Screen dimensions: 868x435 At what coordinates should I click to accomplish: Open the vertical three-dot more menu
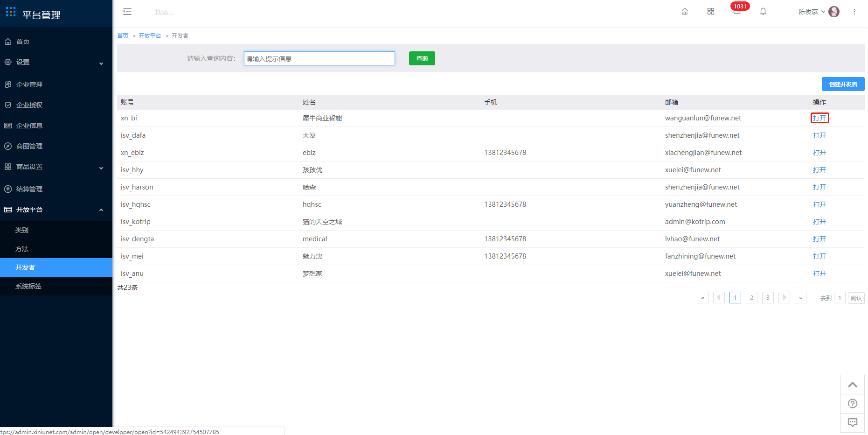click(x=854, y=12)
